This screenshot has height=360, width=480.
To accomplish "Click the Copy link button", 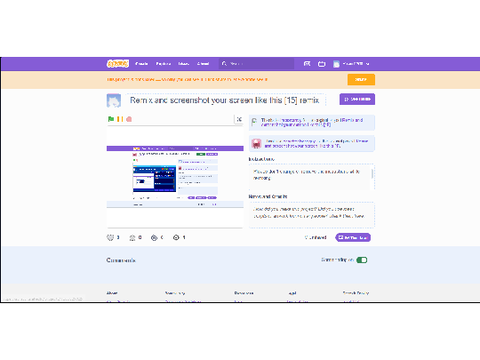I will point(353,237).
